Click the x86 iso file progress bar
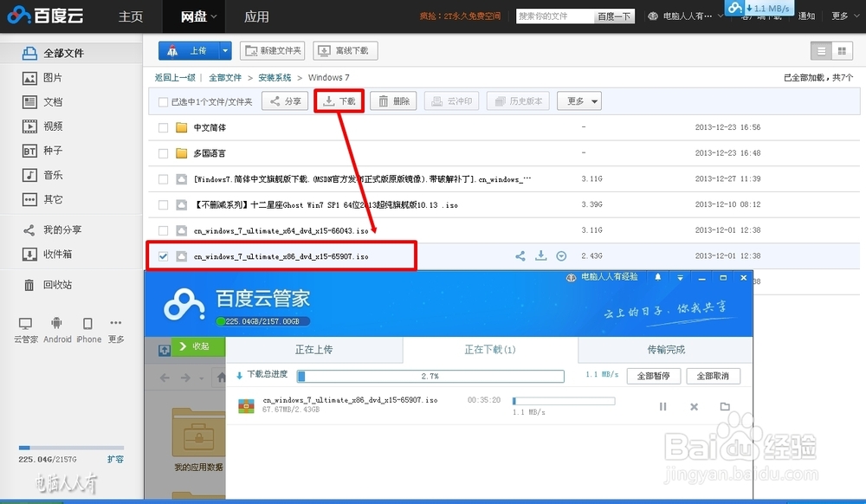 coord(564,401)
